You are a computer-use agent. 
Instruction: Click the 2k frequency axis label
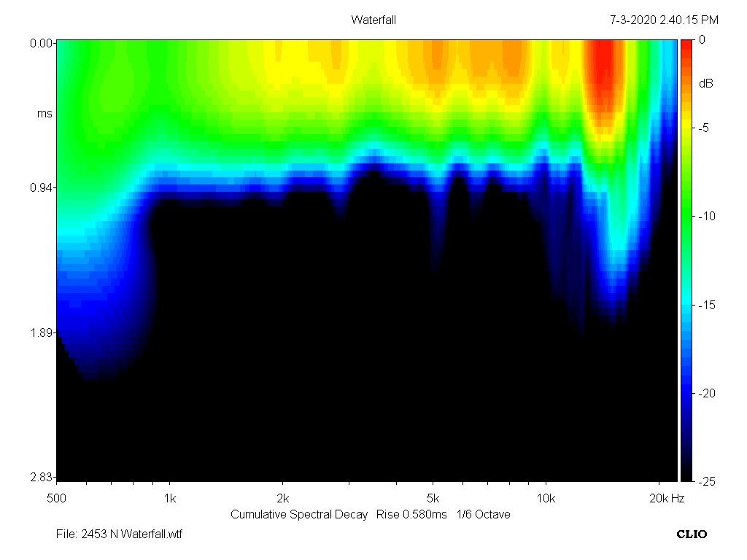[283, 499]
